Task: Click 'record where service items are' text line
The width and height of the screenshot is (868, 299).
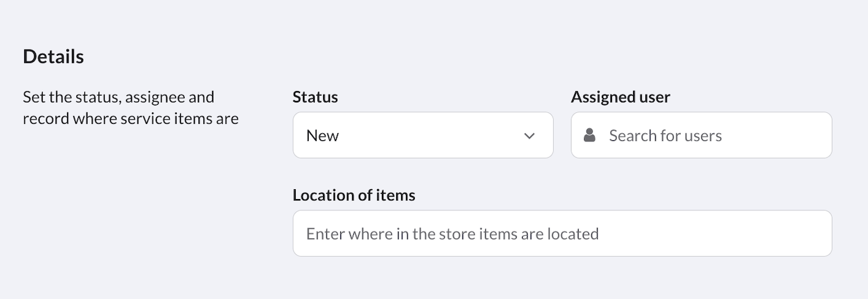Action: [x=131, y=118]
